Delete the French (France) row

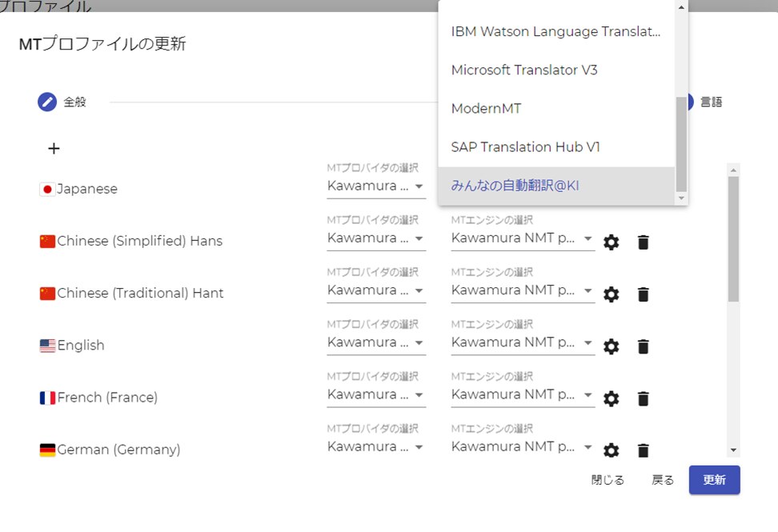pos(643,398)
